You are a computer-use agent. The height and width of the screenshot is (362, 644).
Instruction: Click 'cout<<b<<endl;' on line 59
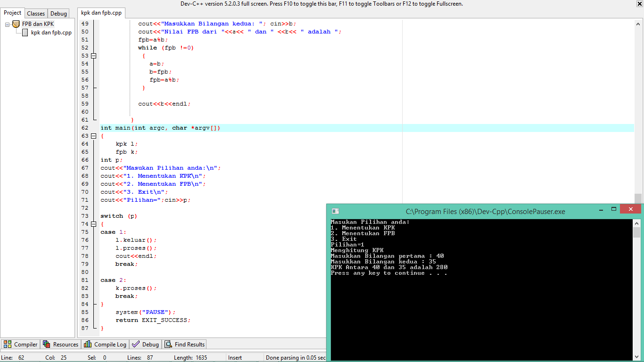(x=165, y=104)
